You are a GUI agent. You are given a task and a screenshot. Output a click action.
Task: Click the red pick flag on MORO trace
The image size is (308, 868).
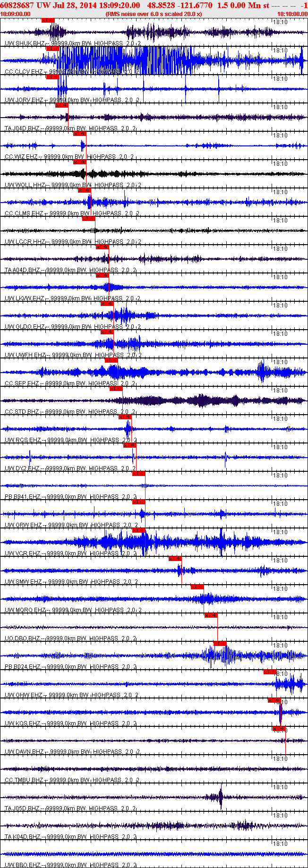197,587
